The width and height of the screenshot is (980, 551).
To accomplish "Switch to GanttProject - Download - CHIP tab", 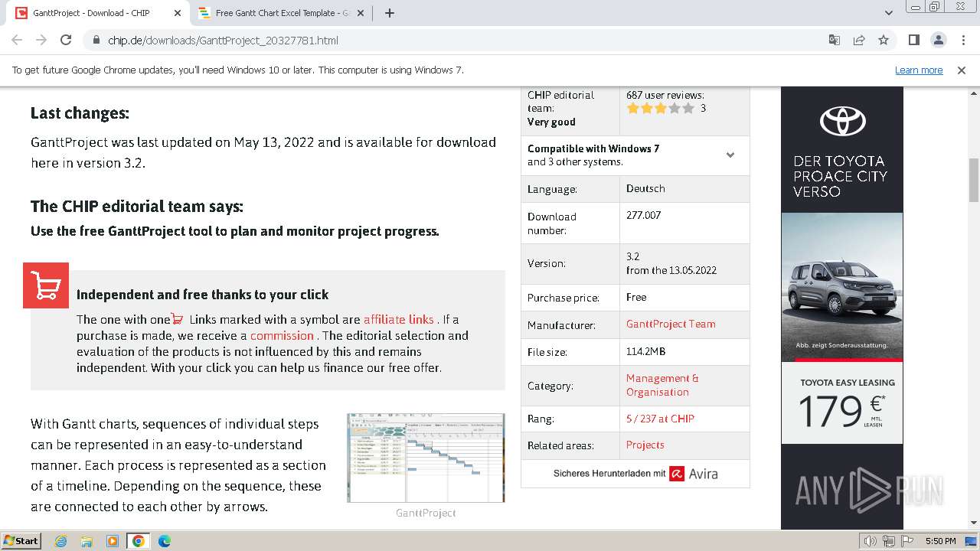I will pyautogui.click(x=100, y=13).
